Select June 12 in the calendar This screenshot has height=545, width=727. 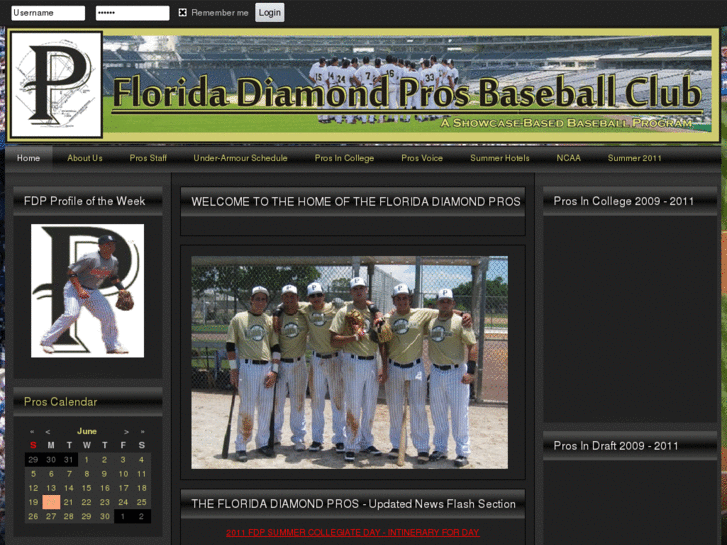[x=33, y=488]
